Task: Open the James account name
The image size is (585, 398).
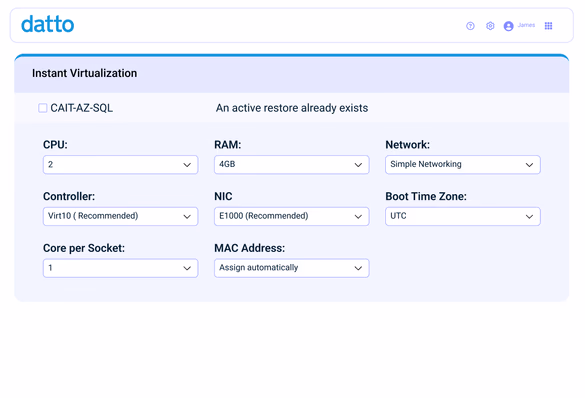Action: (x=526, y=25)
